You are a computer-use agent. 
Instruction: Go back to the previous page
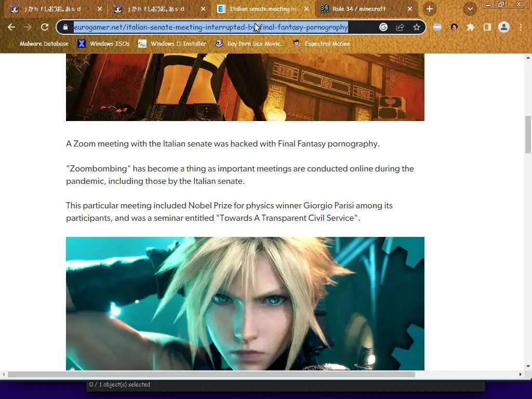point(11,27)
